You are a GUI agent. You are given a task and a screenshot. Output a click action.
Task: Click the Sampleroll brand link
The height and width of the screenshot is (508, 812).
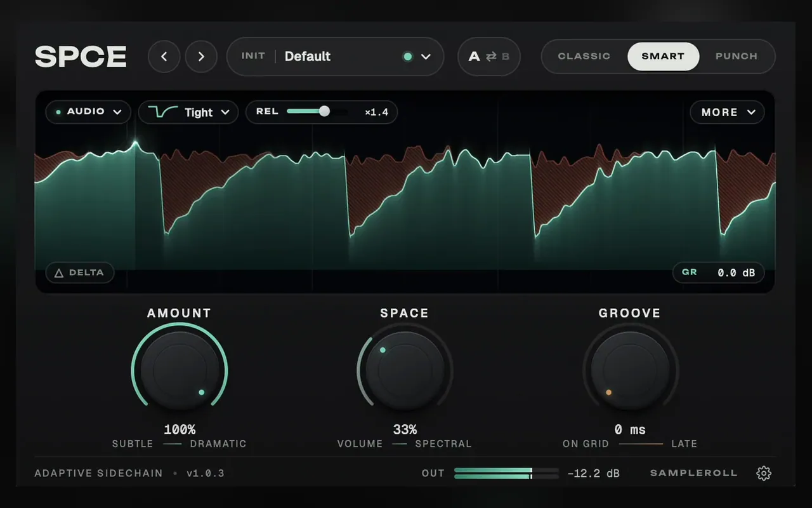pos(694,473)
